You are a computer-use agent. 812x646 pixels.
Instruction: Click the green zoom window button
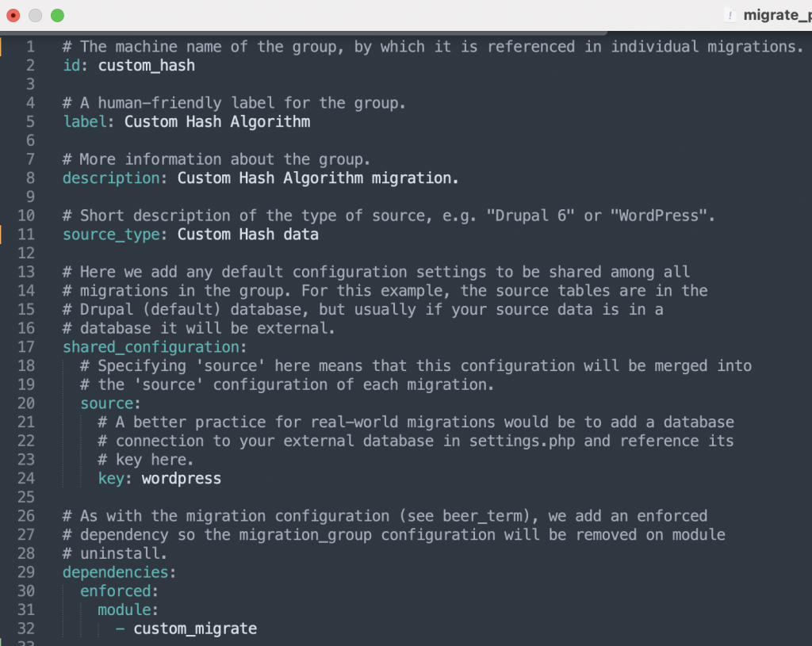coord(57,15)
